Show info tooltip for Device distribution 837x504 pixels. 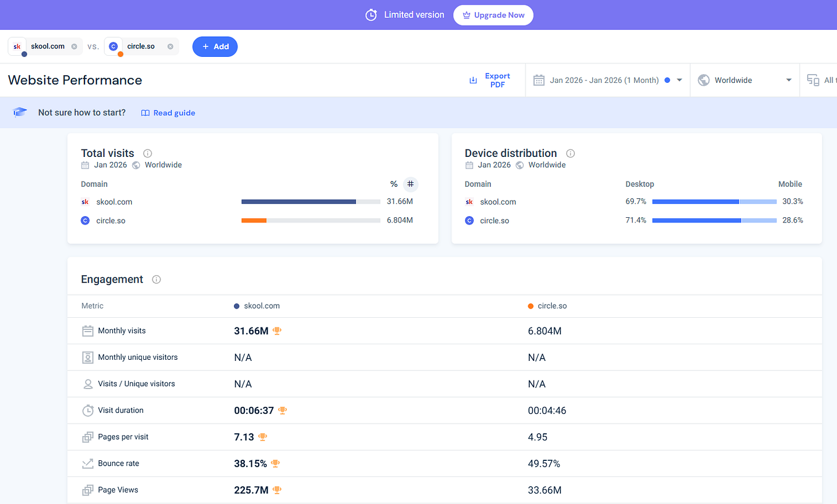570,153
